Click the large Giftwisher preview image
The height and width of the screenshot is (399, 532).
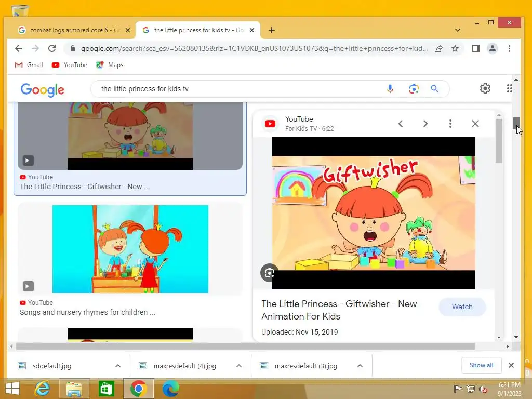pos(374,213)
